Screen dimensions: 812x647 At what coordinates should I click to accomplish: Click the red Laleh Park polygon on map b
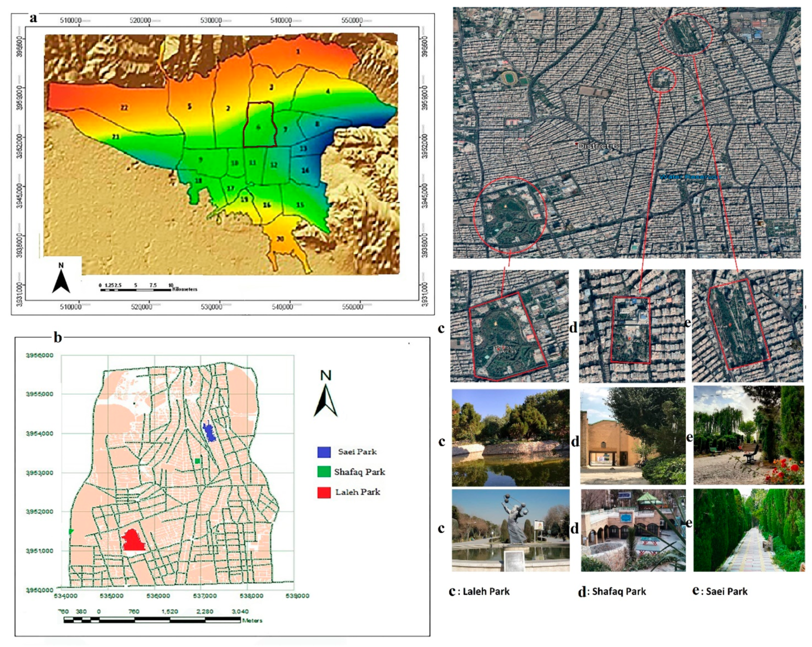click(x=133, y=540)
